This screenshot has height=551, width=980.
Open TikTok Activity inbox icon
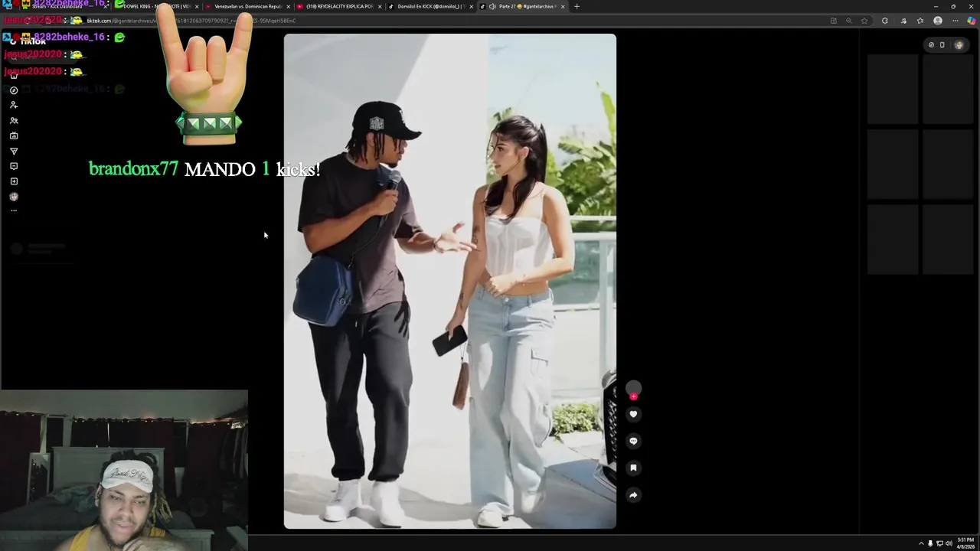tap(14, 166)
